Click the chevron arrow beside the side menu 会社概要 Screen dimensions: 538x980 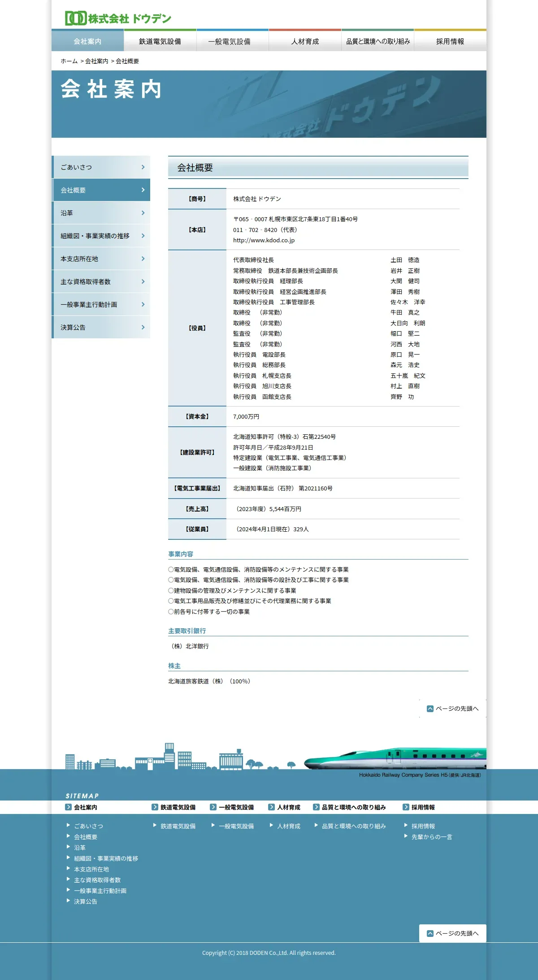[143, 190]
